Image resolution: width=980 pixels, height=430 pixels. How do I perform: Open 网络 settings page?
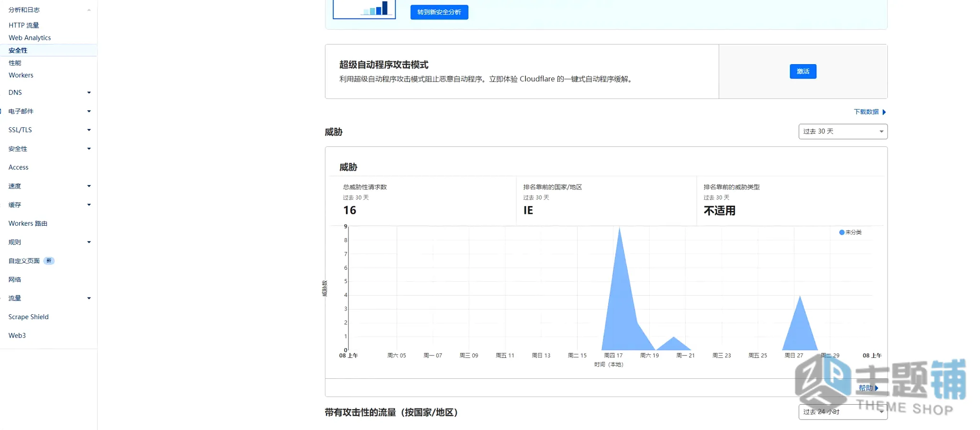tap(15, 279)
